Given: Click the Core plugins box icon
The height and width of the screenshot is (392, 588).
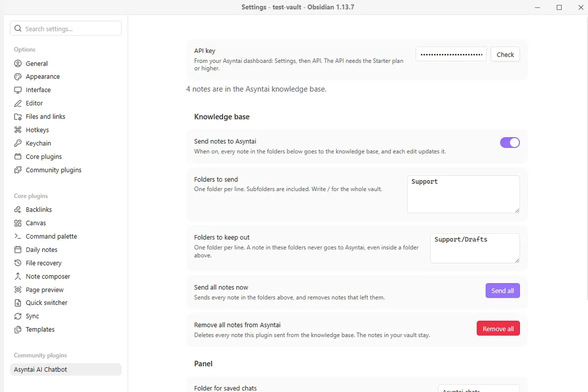Looking at the screenshot, I should [18, 156].
